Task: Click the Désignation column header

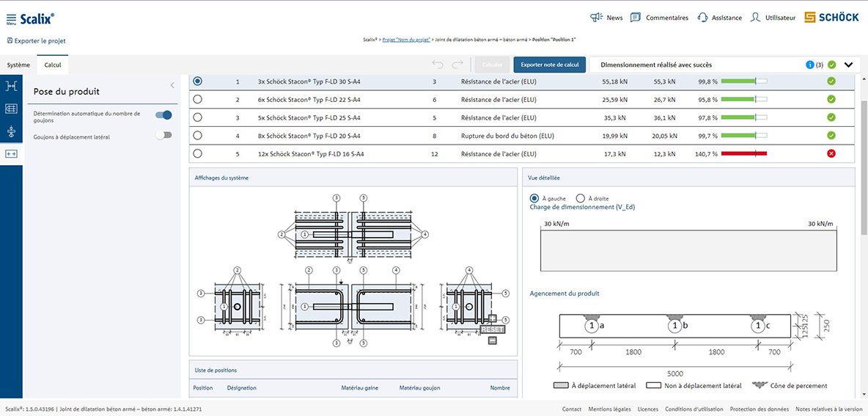Action: pos(242,388)
